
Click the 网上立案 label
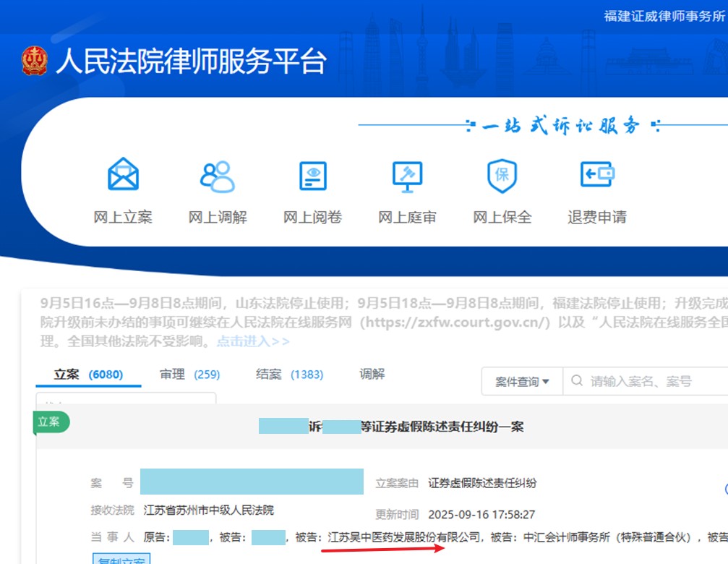click(x=123, y=217)
